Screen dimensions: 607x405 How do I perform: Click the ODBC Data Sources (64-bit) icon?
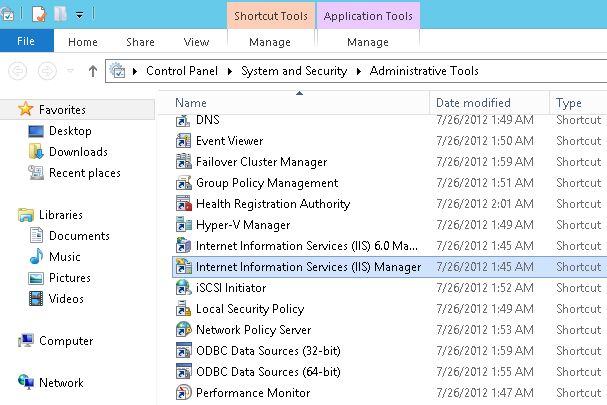(x=183, y=371)
